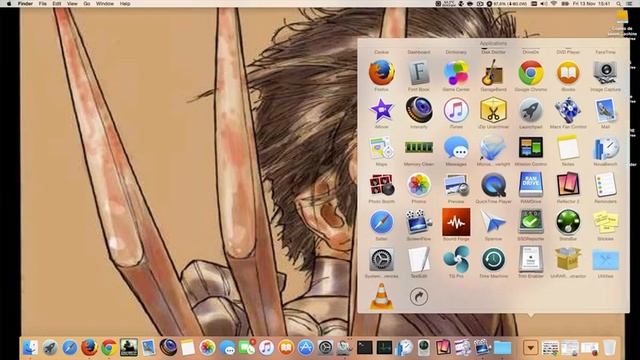Open Messages in the Applications stack

(x=456, y=148)
